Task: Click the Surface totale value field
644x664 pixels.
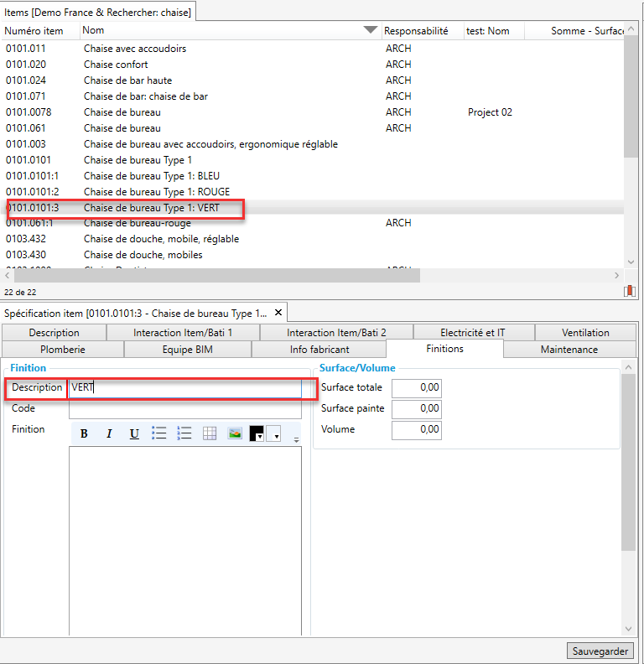Action: [x=416, y=388]
